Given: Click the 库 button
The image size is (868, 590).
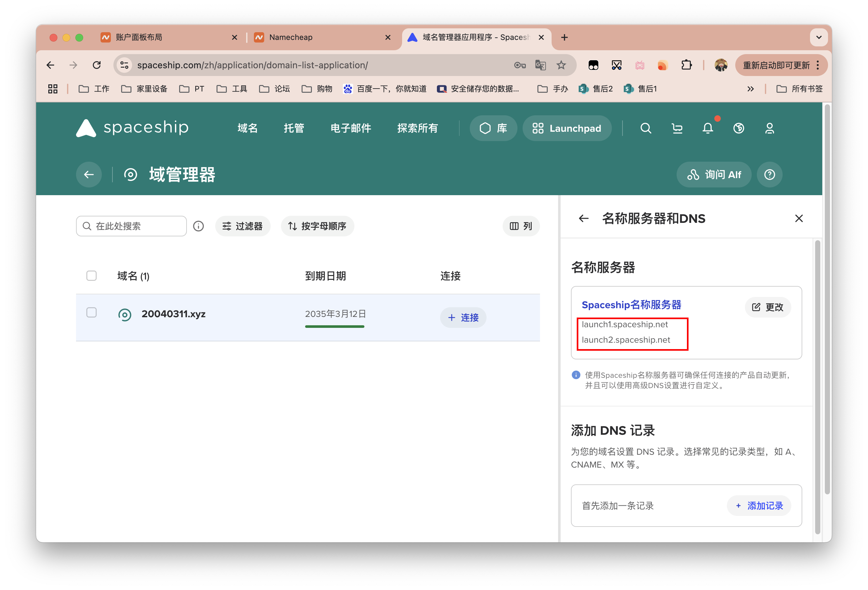Looking at the screenshot, I should tap(493, 128).
